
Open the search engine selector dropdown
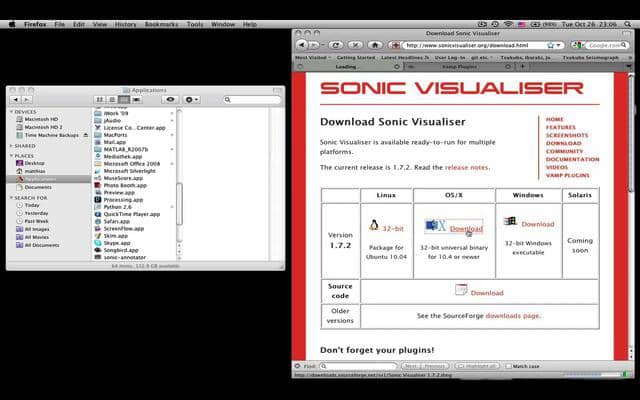[x=577, y=45]
